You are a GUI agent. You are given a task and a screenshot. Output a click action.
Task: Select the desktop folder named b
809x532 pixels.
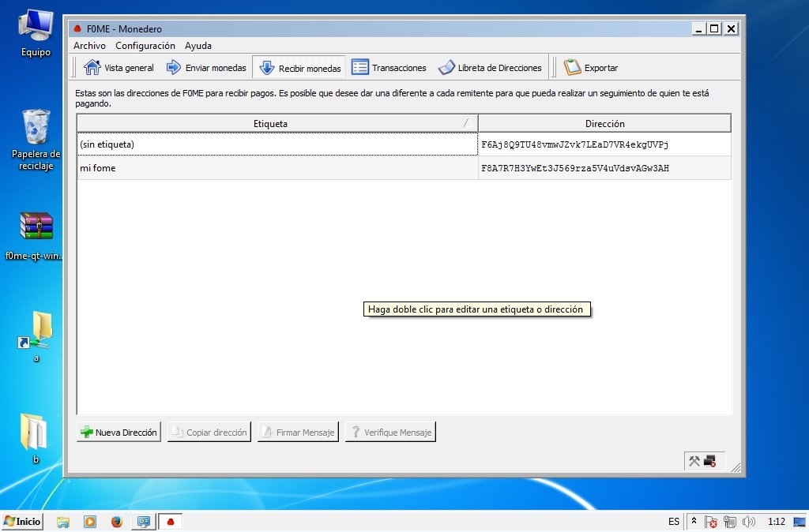(x=35, y=437)
